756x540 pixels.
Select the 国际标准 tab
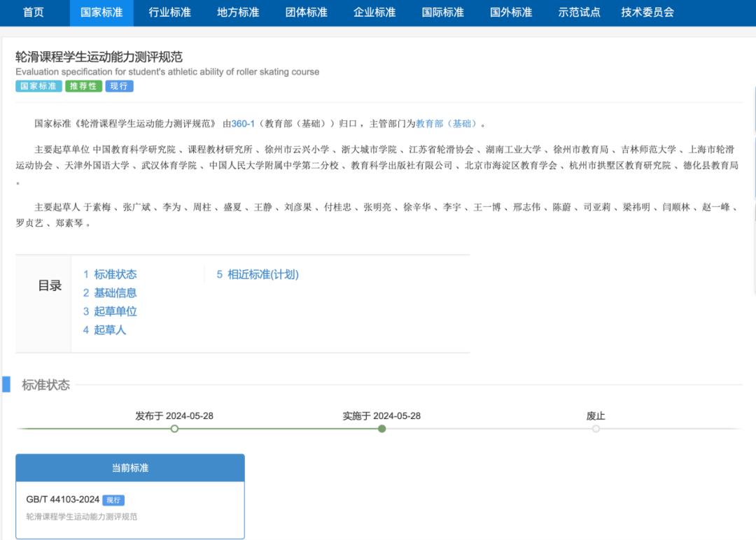pos(442,13)
